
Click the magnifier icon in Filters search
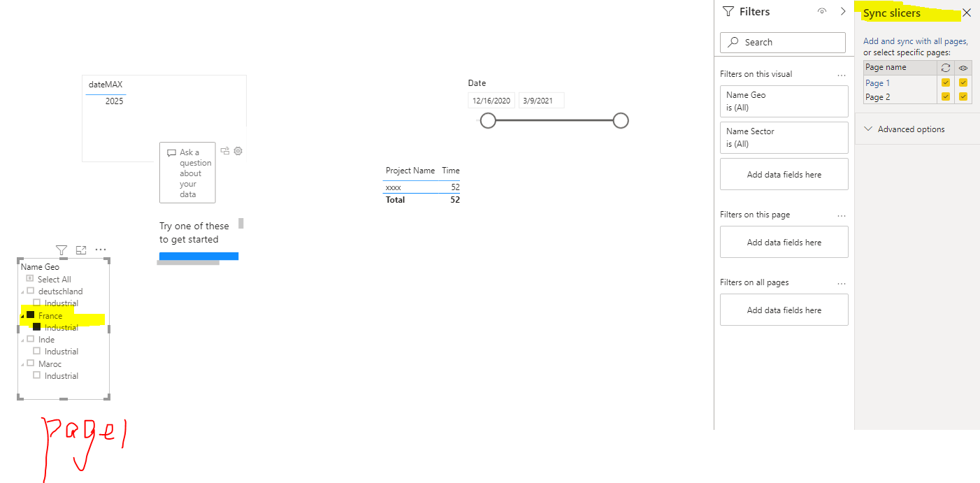coord(733,42)
